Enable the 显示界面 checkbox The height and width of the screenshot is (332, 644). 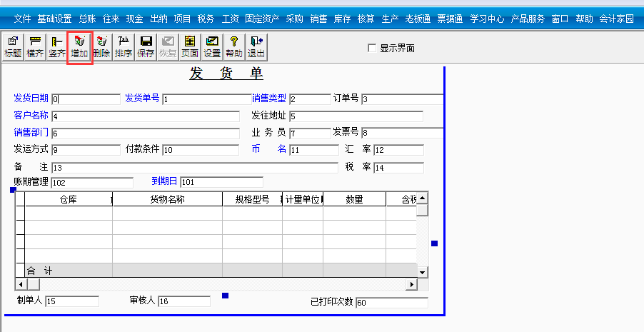(x=371, y=48)
